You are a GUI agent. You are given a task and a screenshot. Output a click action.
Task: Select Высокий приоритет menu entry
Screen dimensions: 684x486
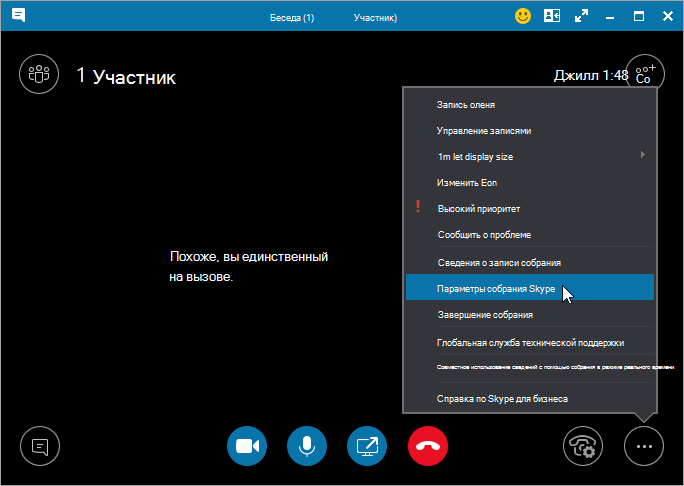(x=530, y=209)
